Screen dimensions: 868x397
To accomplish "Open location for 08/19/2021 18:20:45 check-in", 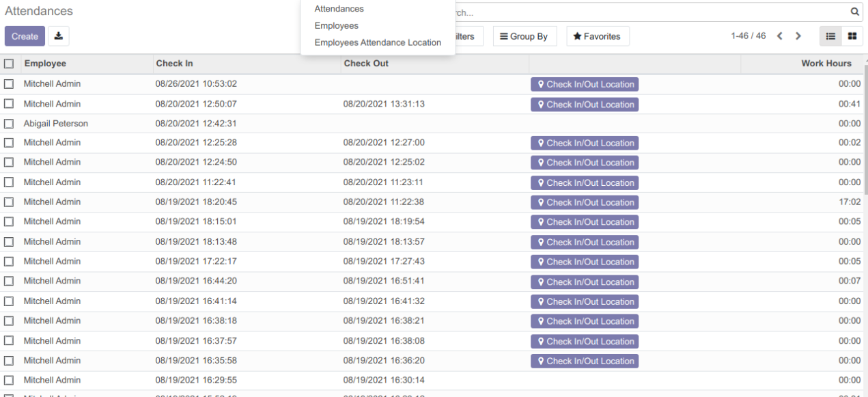I will (585, 202).
